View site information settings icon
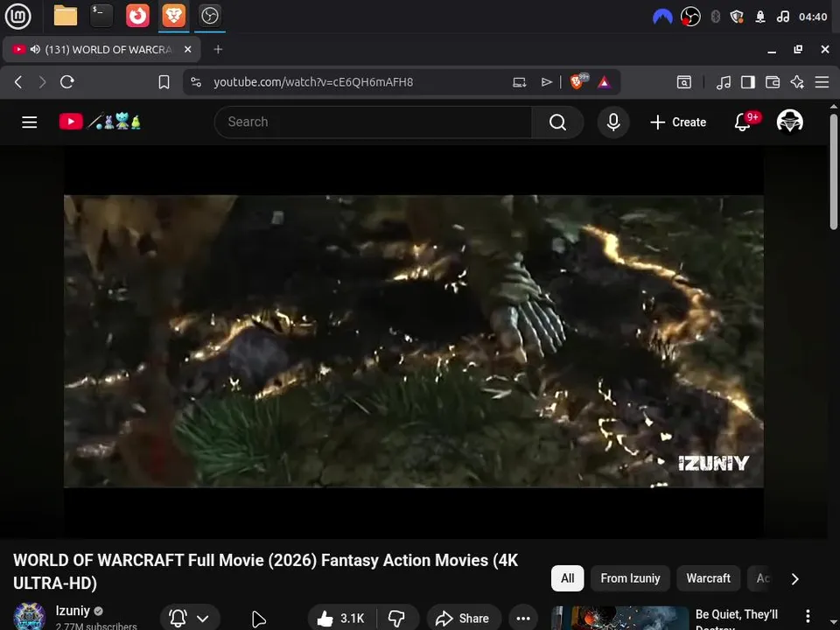Image resolution: width=840 pixels, height=630 pixels. click(x=196, y=82)
